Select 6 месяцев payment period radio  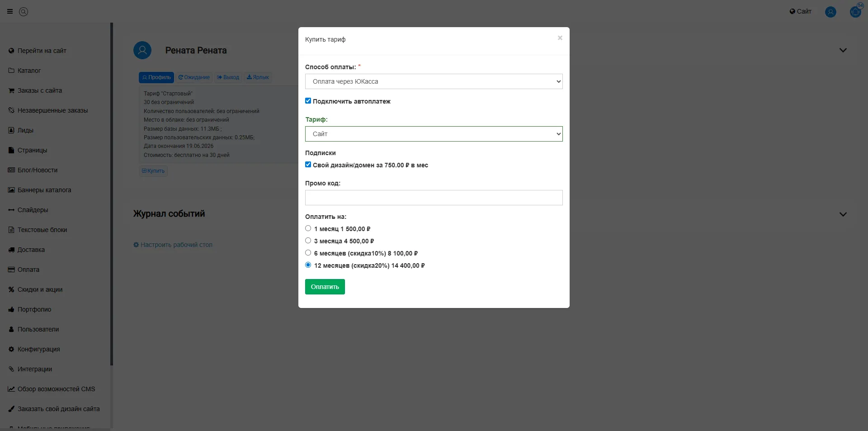308,253
